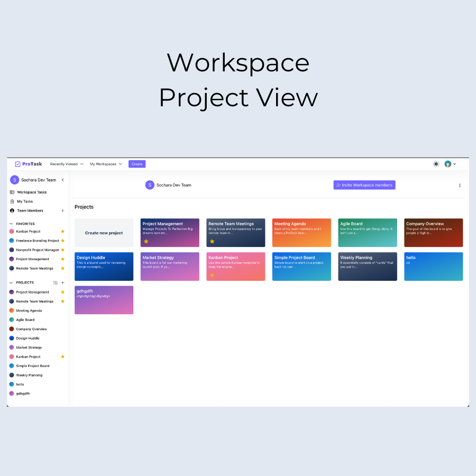This screenshot has height=476, width=476.
Task: Click the ProTask logo icon
Action: (18, 164)
